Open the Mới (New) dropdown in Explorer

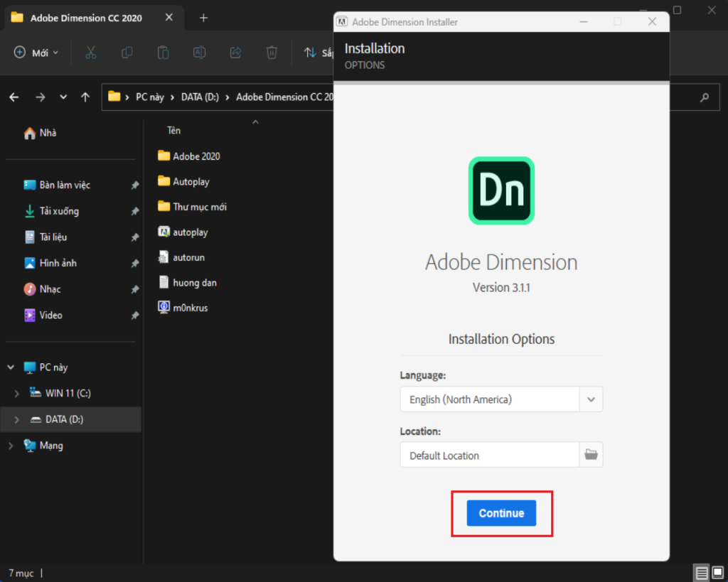pos(36,53)
